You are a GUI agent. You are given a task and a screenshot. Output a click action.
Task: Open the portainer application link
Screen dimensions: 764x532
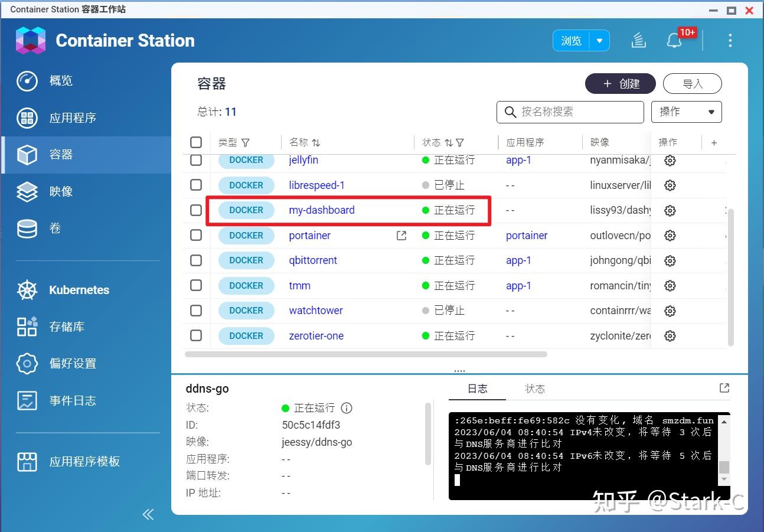pos(526,235)
